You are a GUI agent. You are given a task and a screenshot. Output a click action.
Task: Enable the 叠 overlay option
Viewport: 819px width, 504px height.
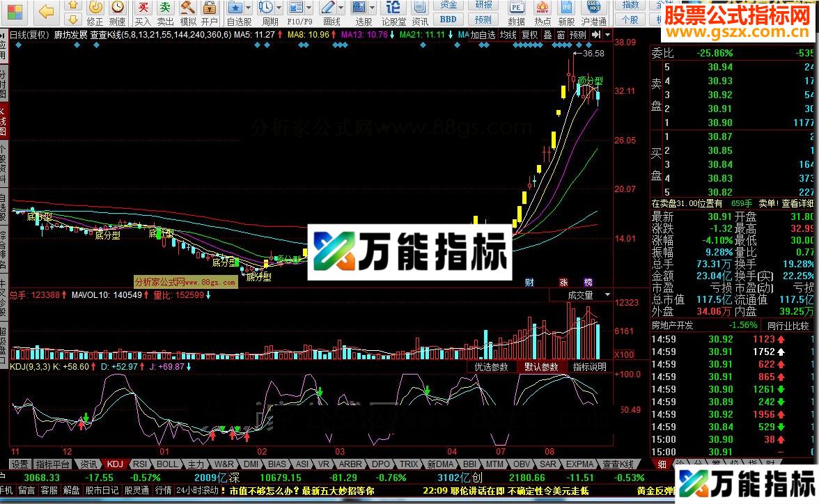[x=549, y=36]
